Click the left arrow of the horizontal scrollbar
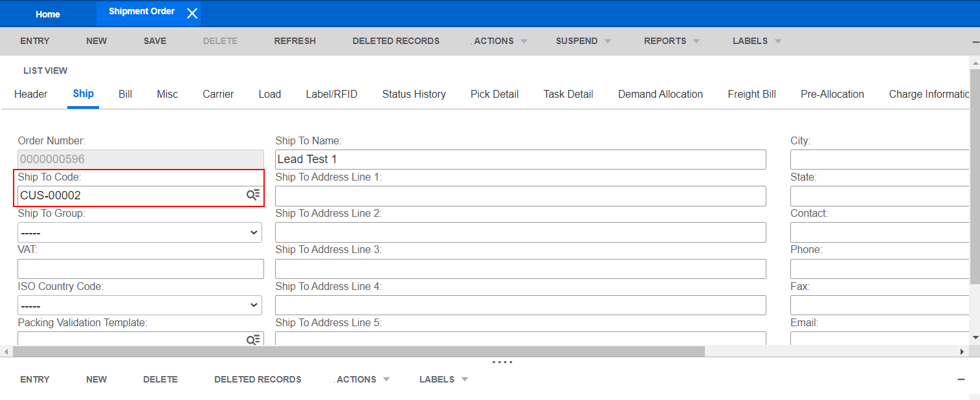This screenshot has height=400, width=980. [x=6, y=351]
